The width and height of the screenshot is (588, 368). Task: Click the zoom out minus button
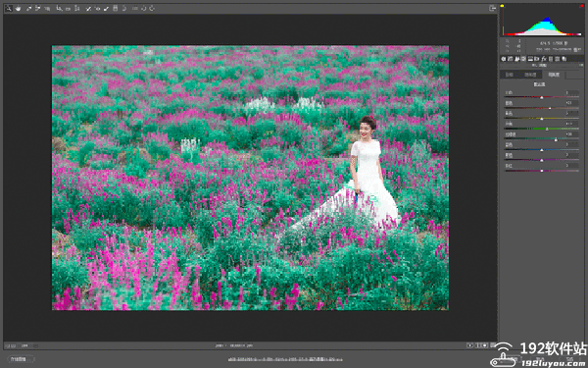click(8, 345)
